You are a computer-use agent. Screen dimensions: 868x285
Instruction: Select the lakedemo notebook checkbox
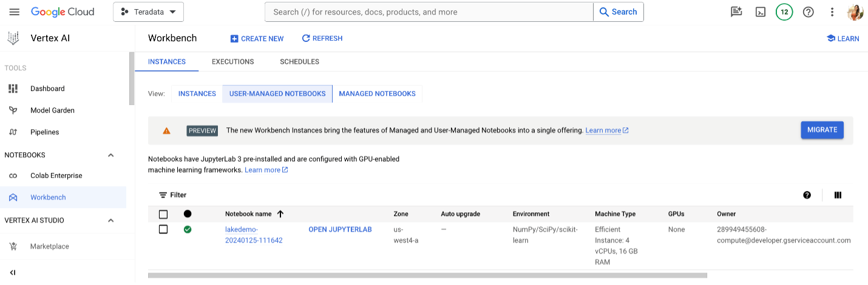coord(163,230)
